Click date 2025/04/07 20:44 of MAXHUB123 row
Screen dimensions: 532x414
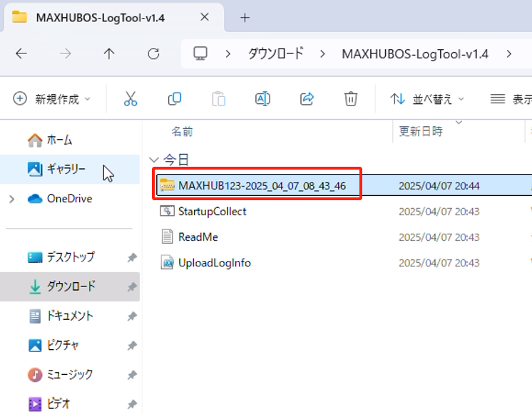[x=439, y=186]
